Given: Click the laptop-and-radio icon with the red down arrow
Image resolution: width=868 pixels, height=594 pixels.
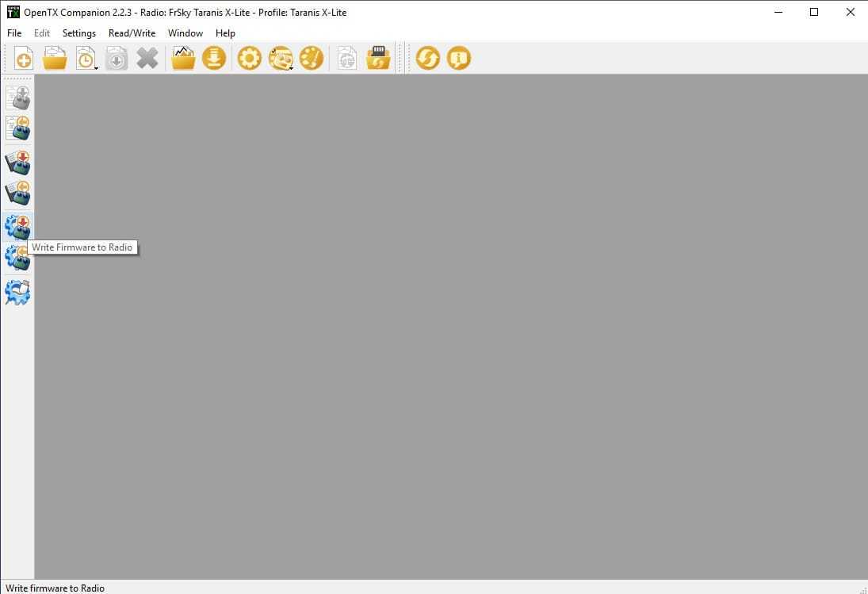Looking at the screenshot, I should pyautogui.click(x=17, y=163).
